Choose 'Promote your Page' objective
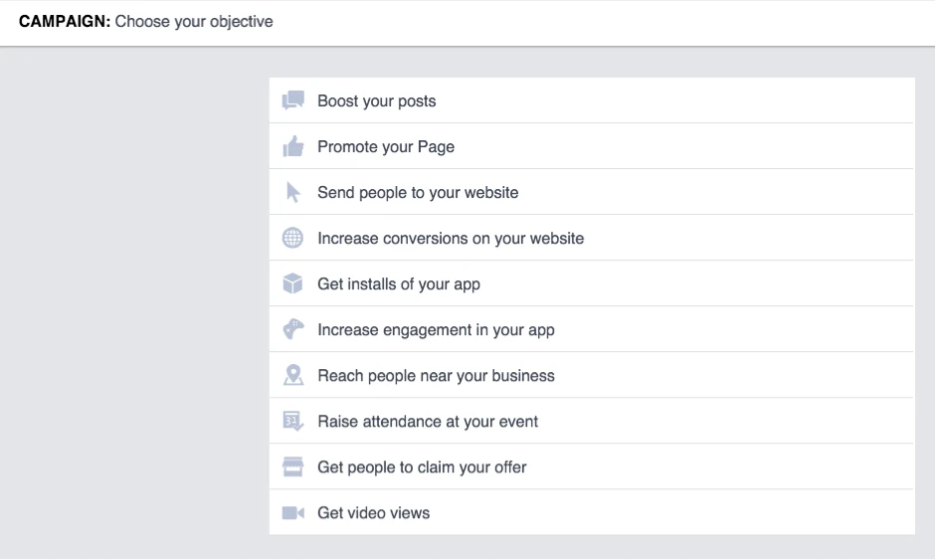 592,146
